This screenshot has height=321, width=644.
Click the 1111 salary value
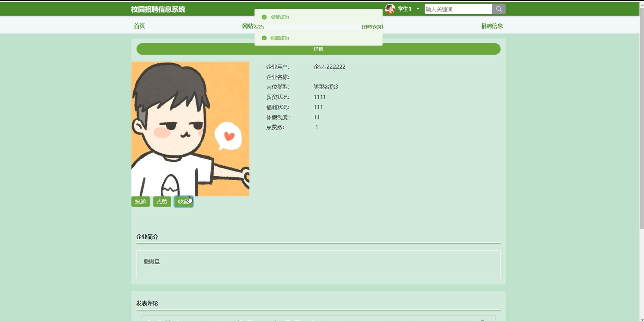(x=320, y=97)
